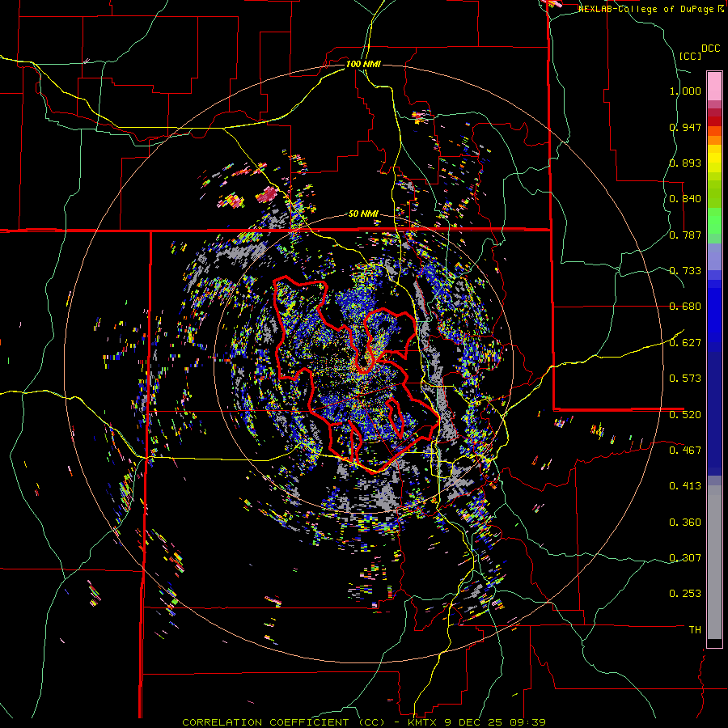This screenshot has height=728, width=728.
Task: Pick the gray low-value segment of the color bar
Action: [714, 562]
